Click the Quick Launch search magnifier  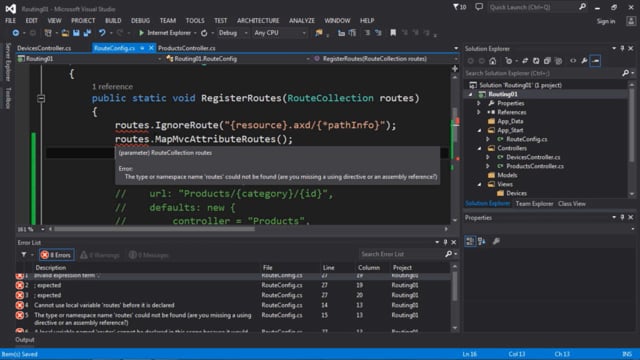pyautogui.click(x=582, y=7)
